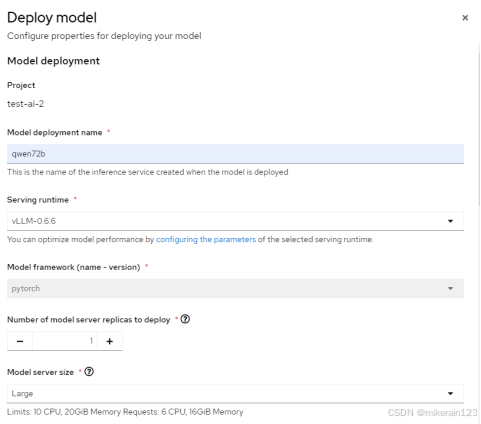Click the project name test-ai-2
This screenshot has width=481, height=424.
tap(26, 104)
